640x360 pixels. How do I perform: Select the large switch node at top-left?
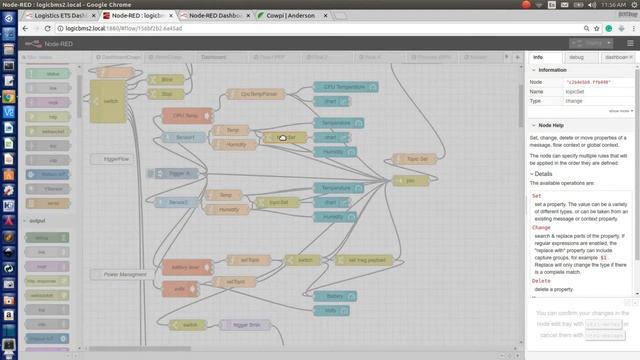click(108, 101)
